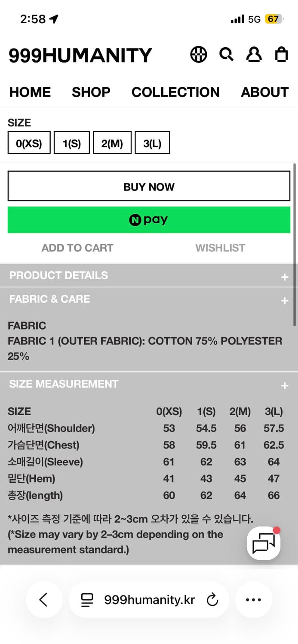Tap the search magnifier icon
This screenshot has width=298, height=644.
[x=226, y=55]
